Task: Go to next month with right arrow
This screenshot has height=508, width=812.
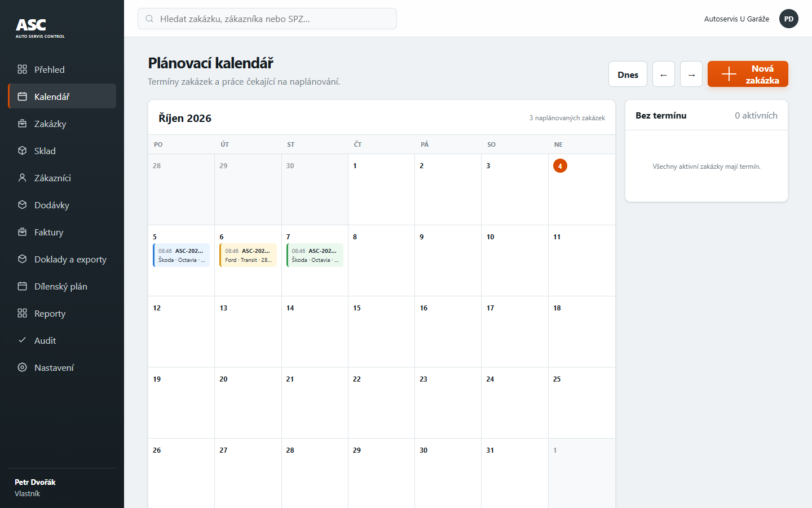Action: pyautogui.click(x=691, y=74)
